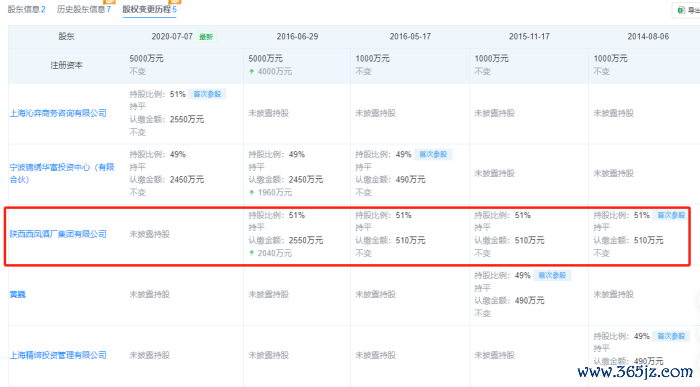Open 上海精缔投资管理有限公司 shareholder link
Screen dimensions: 700x387
pos(58,355)
